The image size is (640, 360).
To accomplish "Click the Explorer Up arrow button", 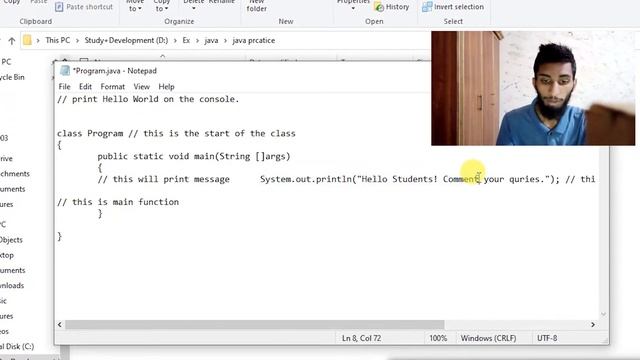I will click(12, 41).
